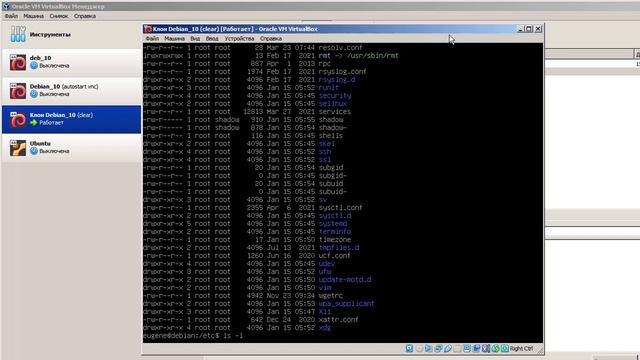Open Файл menu in the VM window
This screenshot has height=360, width=640.
tap(152, 39)
